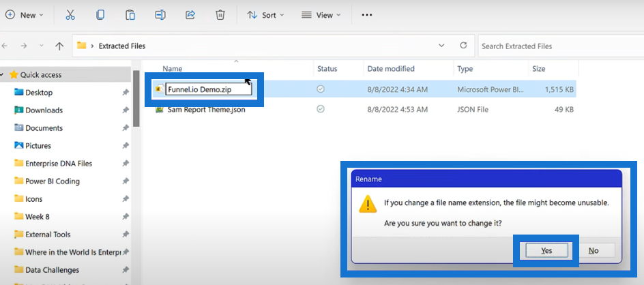Collapse the Quick access tree node
The width and height of the screenshot is (644, 285).
coord(2,75)
